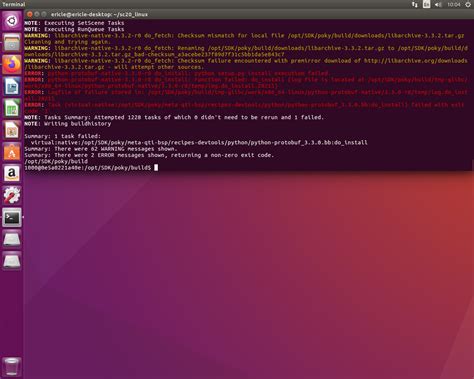This screenshot has height=379, width=474.
Task: Click the shell prompt ending in poky/build$
Action: point(87,168)
